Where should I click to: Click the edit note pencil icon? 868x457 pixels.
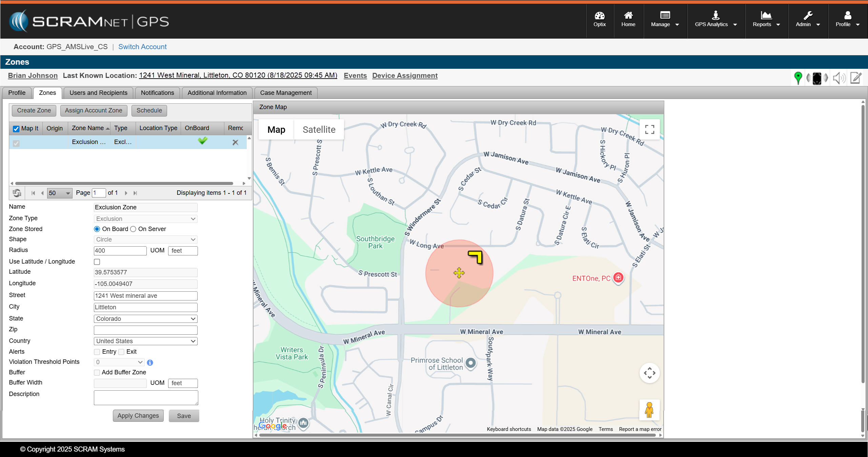click(856, 78)
